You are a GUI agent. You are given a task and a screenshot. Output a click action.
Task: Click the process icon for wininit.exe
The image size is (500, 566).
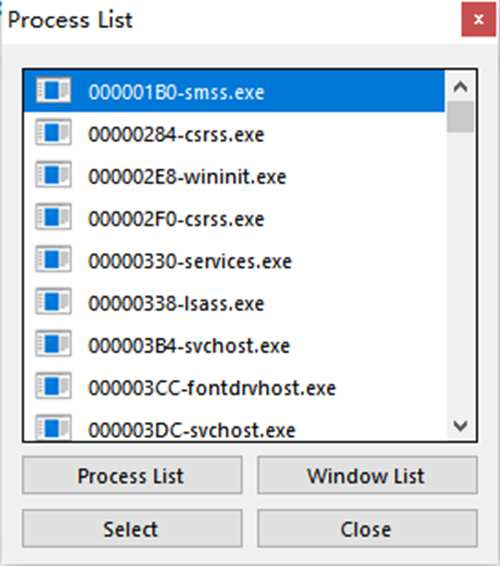pos(53,175)
